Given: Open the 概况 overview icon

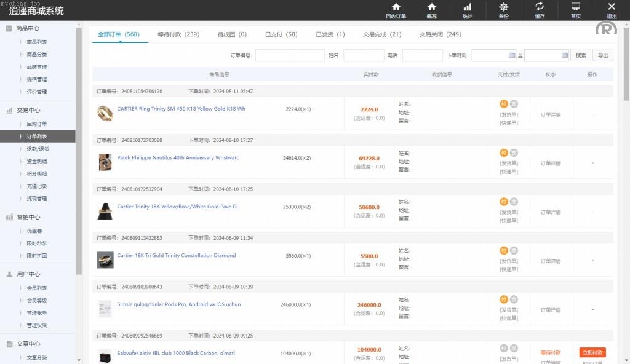Looking at the screenshot, I should pyautogui.click(x=431, y=7).
